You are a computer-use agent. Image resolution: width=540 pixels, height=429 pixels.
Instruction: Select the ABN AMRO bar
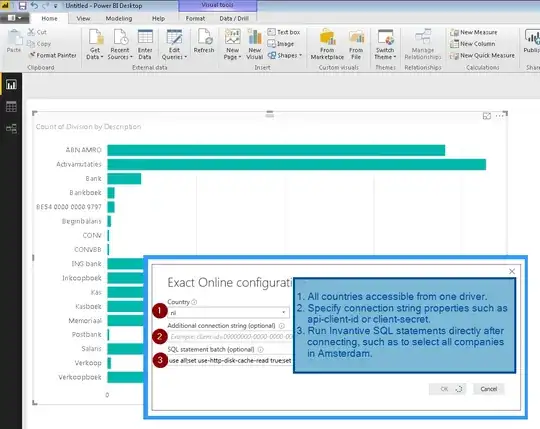point(276,150)
